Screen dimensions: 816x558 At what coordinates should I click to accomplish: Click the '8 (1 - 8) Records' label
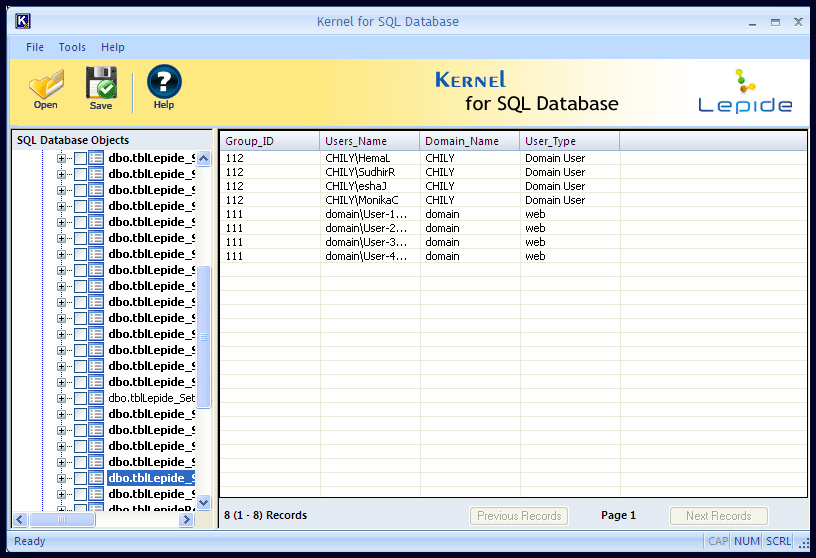265,515
